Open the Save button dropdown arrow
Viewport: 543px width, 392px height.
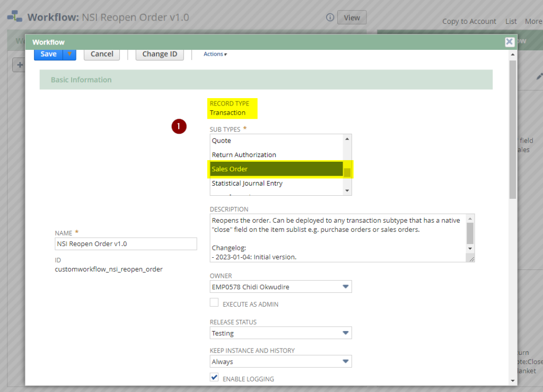click(x=69, y=54)
